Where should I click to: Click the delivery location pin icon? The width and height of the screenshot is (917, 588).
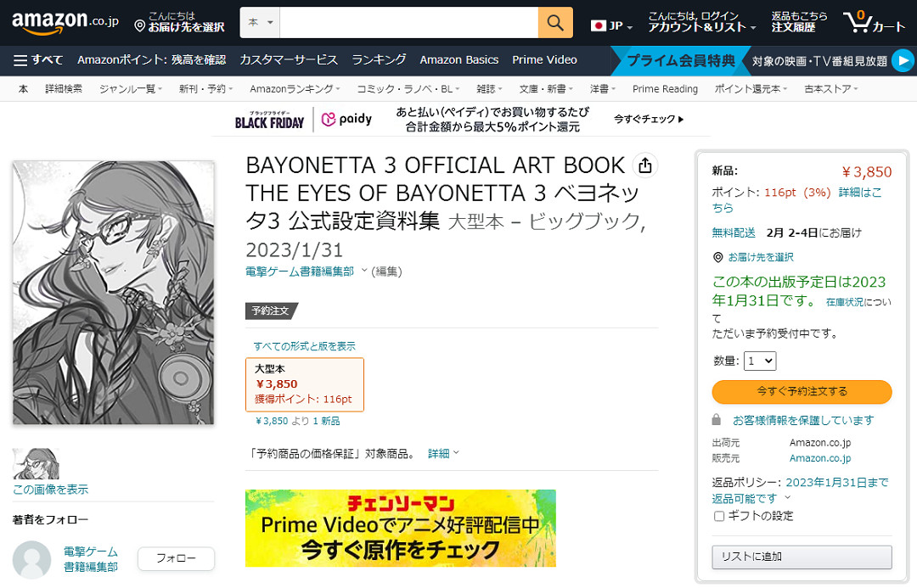140,27
